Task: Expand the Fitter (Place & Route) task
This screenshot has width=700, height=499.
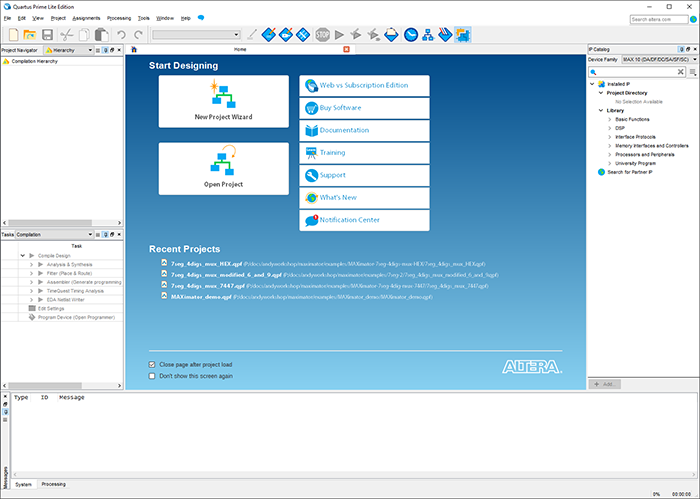Action: point(32,273)
